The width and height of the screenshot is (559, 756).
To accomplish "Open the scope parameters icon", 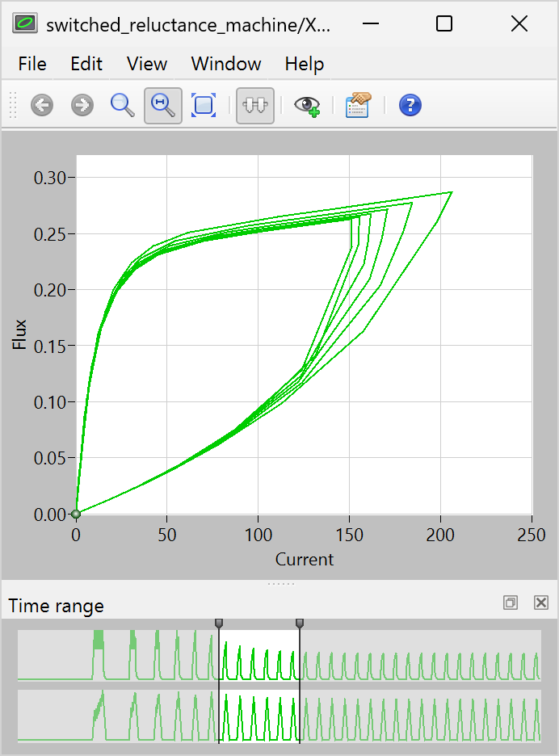I will (358, 105).
